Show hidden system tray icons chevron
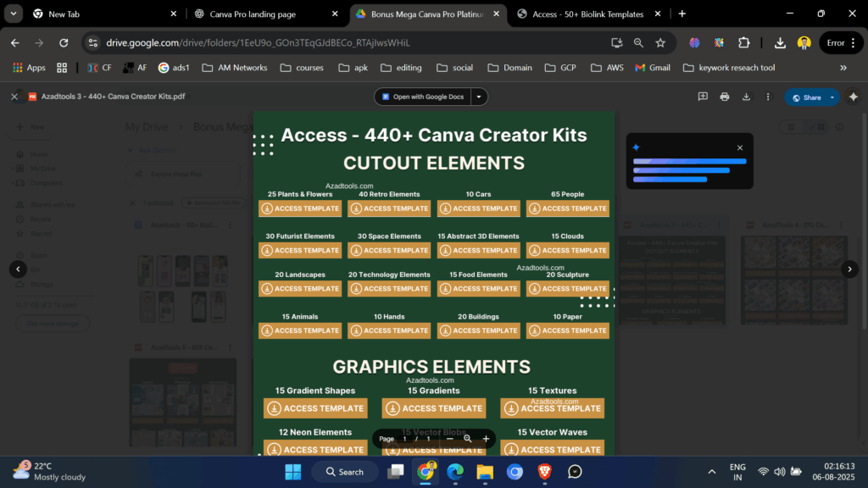868x488 pixels. 712,472
